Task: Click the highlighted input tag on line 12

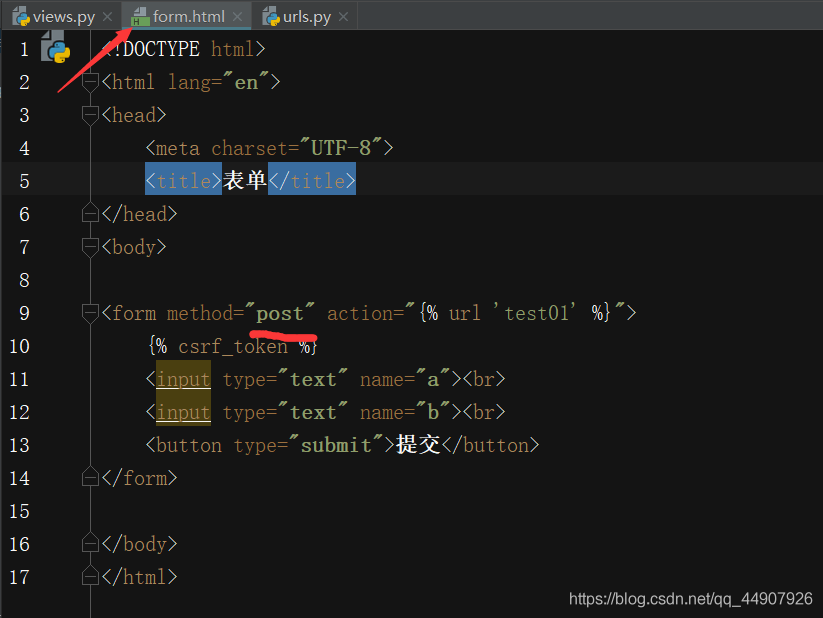Action: coord(183,412)
